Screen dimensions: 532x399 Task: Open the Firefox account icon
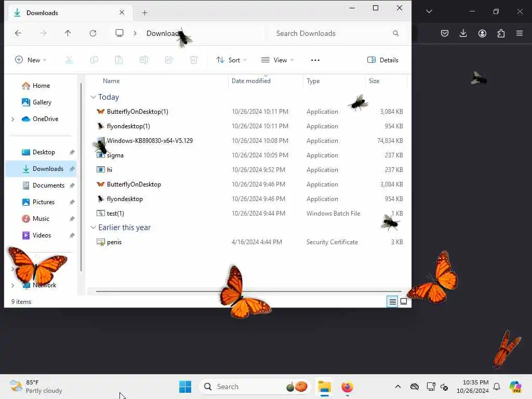482,33
